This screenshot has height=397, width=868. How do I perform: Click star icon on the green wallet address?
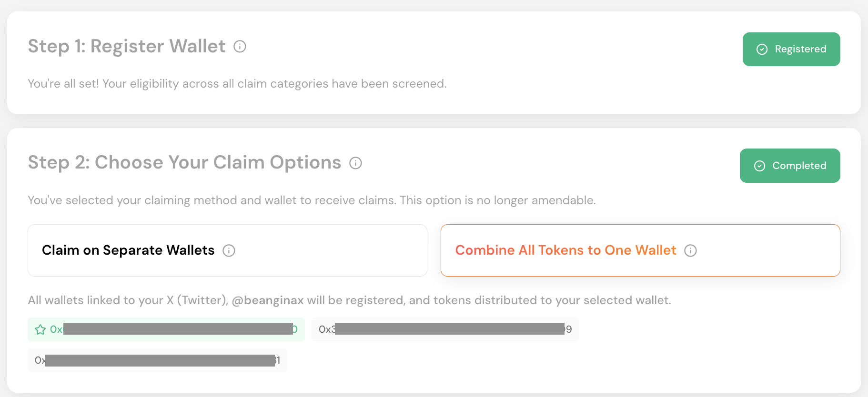[40, 329]
